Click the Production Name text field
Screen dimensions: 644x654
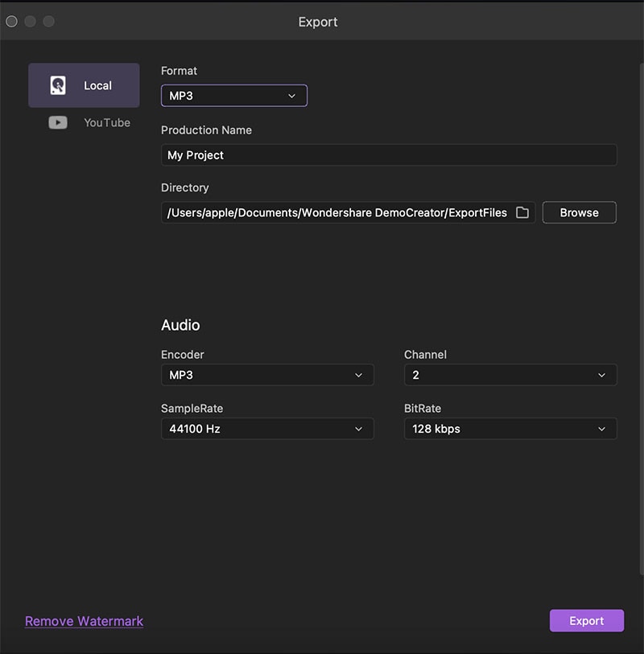(x=389, y=155)
